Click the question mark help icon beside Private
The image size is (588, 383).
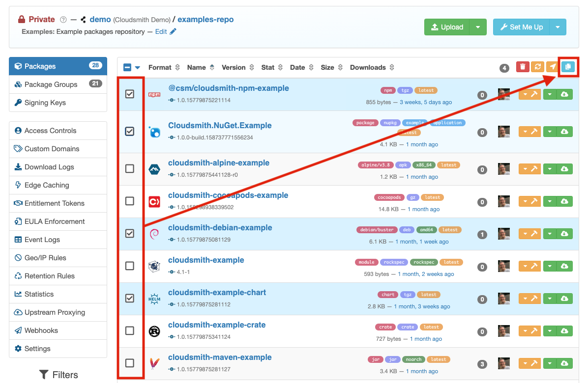pos(63,20)
